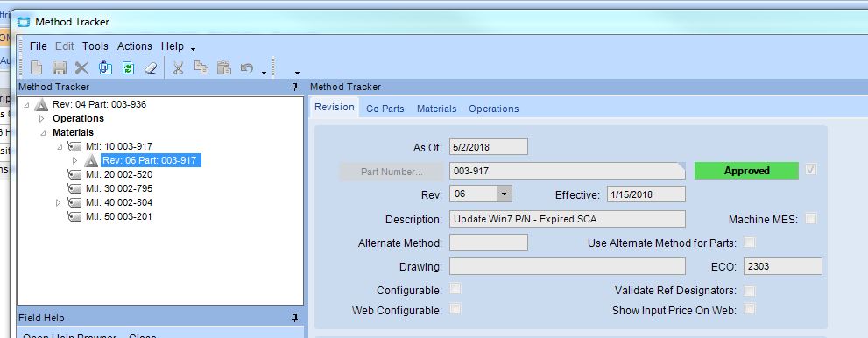Screen dimensions: 868x338
Task: Click tag icon beside Mtl: 50 003-201
Action: [x=74, y=217]
